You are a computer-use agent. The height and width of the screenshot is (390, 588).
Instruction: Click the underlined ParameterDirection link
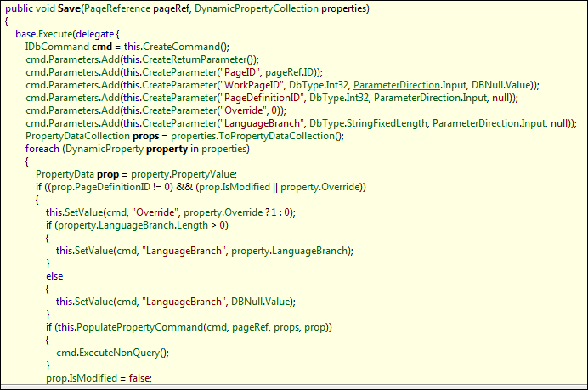pyautogui.click(x=398, y=85)
